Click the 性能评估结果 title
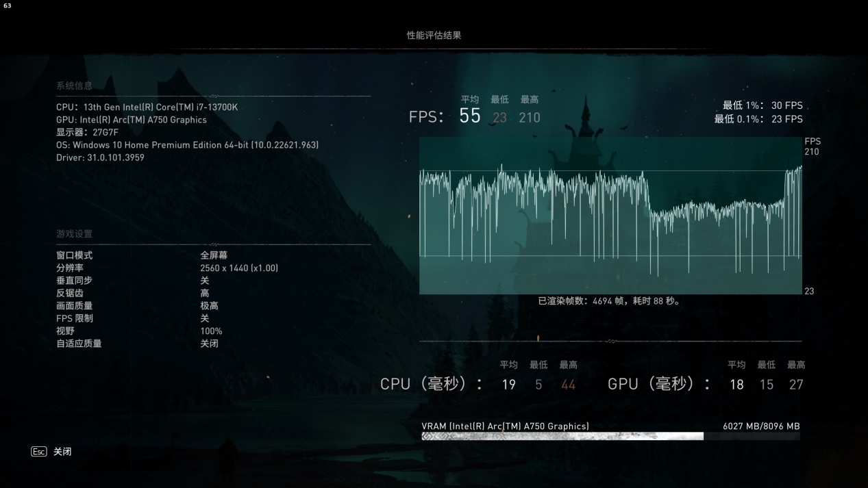This screenshot has height=488, width=868. pyautogui.click(x=434, y=35)
